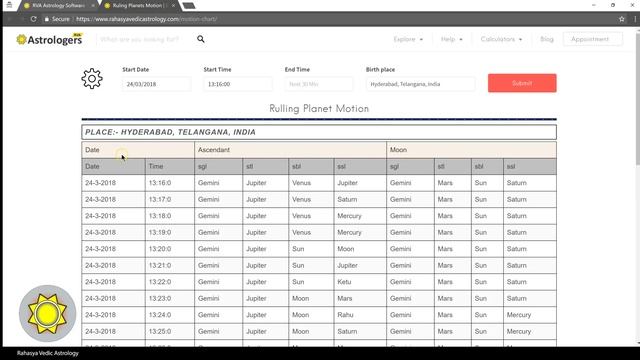Focus the End Time field
Screen dimensions: 640x360
319,84
